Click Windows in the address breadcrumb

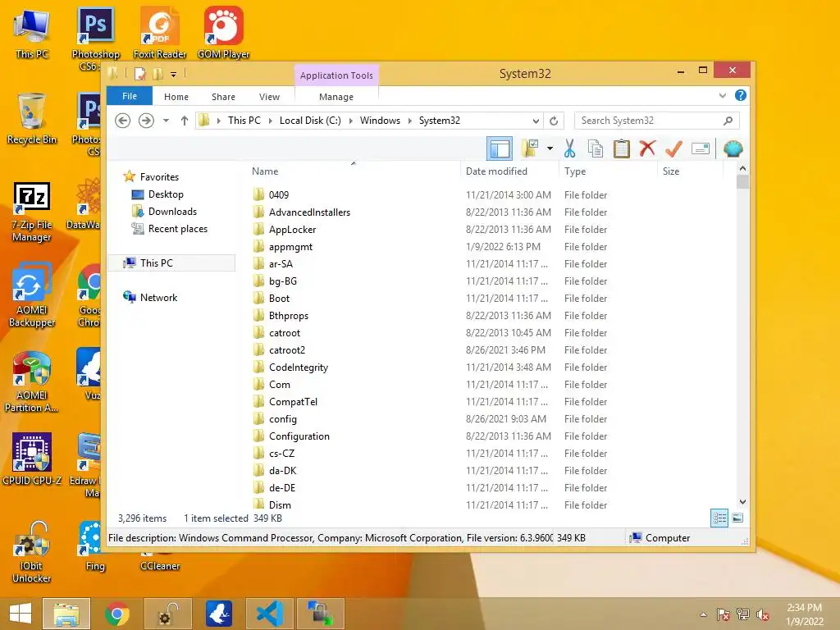380,121
